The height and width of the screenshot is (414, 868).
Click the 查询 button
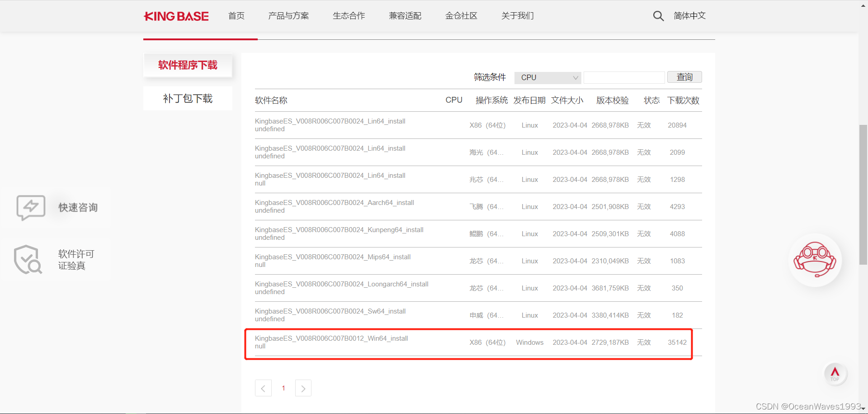coord(684,77)
